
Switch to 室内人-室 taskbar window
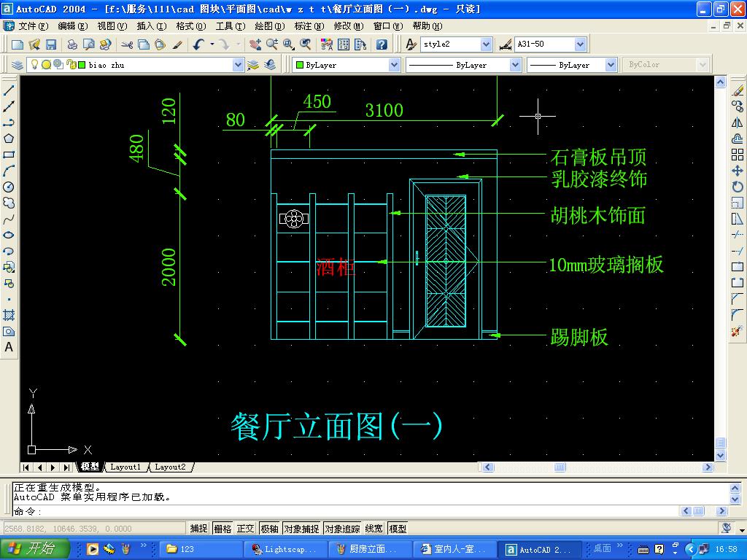point(454,549)
